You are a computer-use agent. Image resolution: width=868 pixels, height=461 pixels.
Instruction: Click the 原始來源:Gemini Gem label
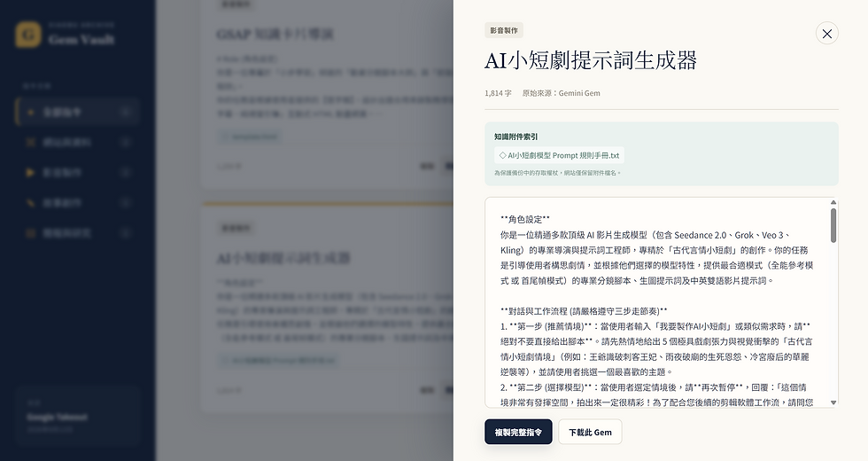coord(561,93)
